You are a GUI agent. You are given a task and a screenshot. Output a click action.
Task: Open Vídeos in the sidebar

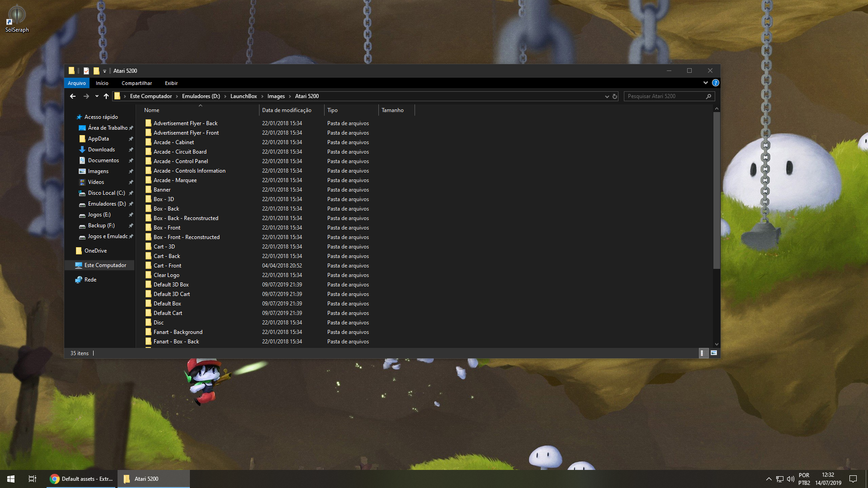coord(96,182)
